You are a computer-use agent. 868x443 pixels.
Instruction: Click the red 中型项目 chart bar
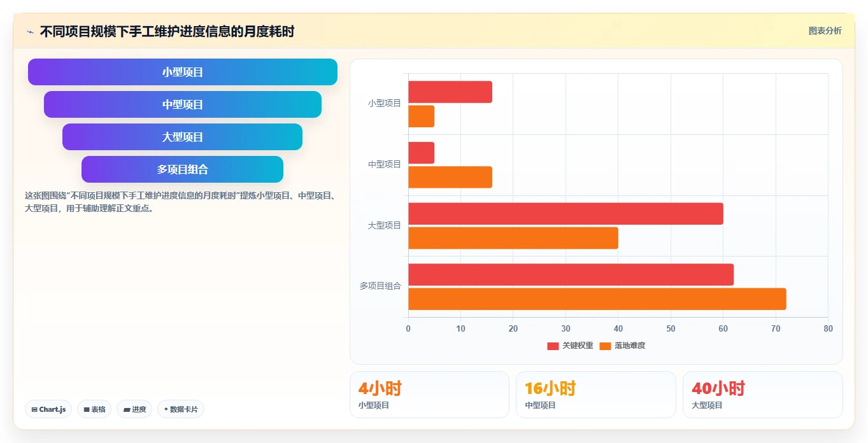click(421, 153)
